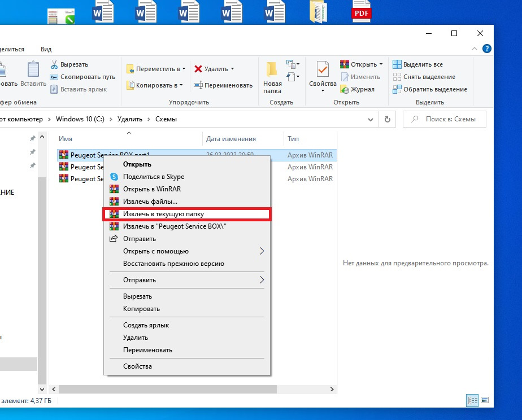This screenshot has height=420, width=522.
Task: Open the easy access dropdown icon
Action: tap(293, 77)
